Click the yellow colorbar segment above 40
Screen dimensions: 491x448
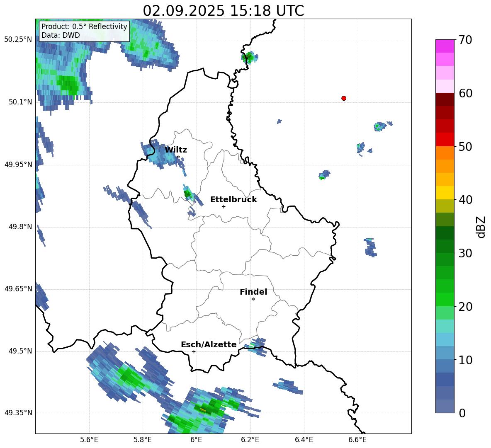(x=445, y=193)
